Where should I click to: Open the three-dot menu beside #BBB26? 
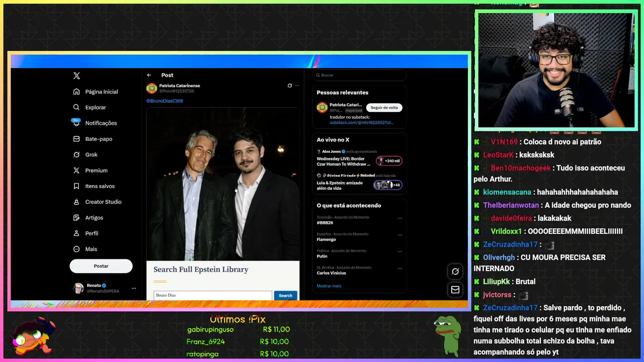(400, 219)
